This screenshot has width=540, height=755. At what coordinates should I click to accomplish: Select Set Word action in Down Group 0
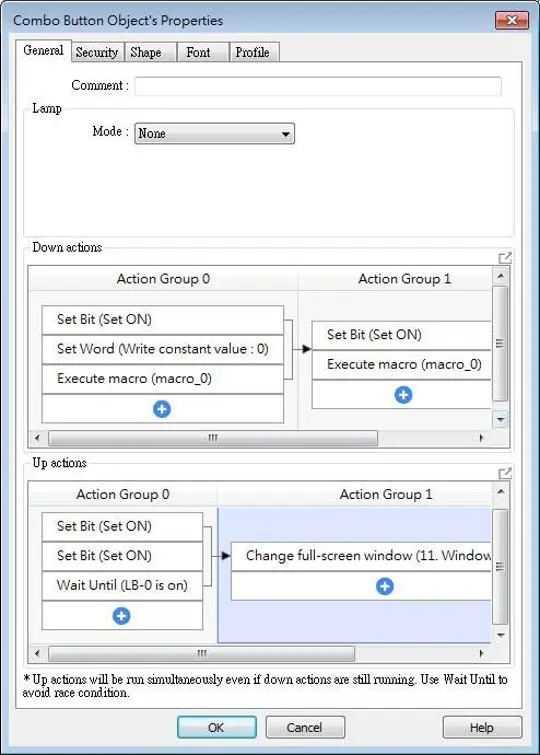tap(163, 349)
